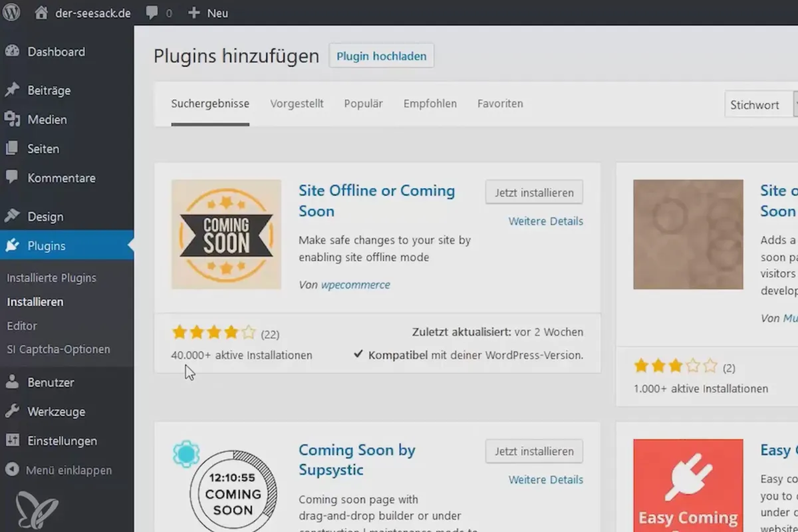This screenshot has height=532, width=798.
Task: Click the collapse arrow icon beside Menü einklappen
Action: (x=12, y=470)
